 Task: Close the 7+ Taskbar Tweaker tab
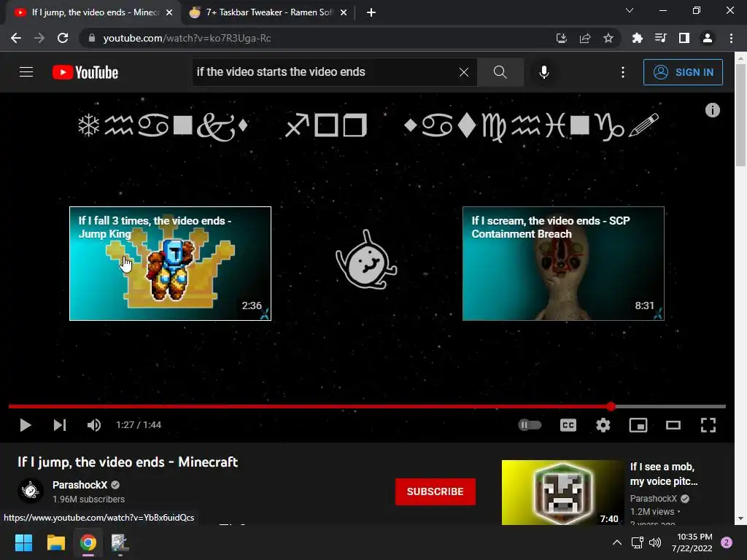(344, 13)
